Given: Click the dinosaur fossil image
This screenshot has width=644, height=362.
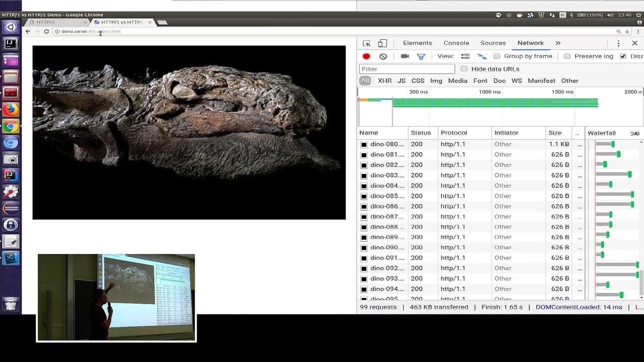Looking at the screenshot, I should (x=189, y=133).
